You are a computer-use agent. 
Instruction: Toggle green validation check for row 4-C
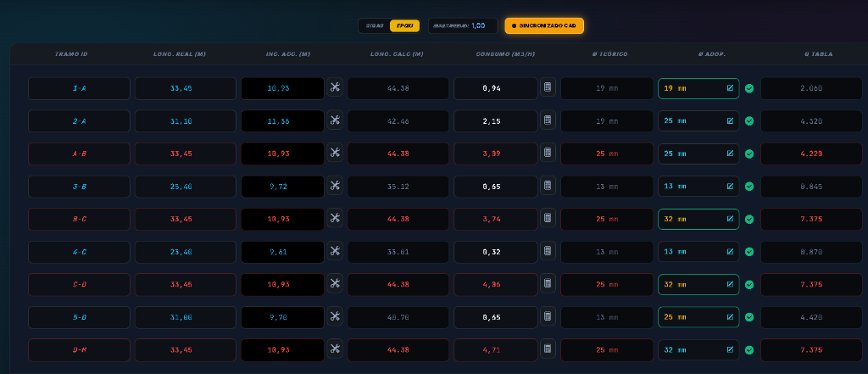(x=749, y=252)
